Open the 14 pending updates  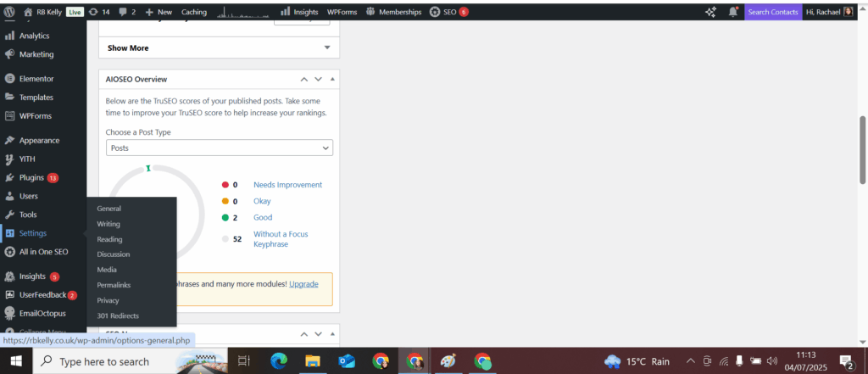[99, 12]
